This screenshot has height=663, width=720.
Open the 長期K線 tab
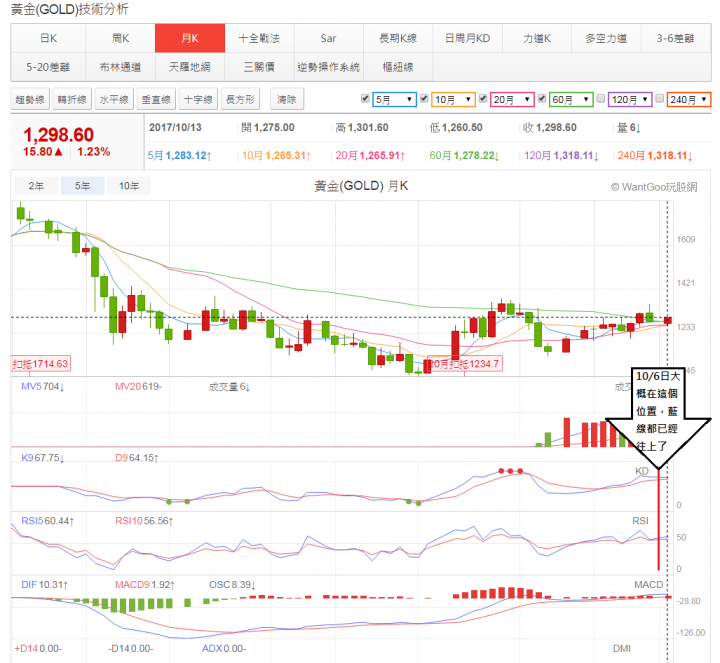[398, 38]
